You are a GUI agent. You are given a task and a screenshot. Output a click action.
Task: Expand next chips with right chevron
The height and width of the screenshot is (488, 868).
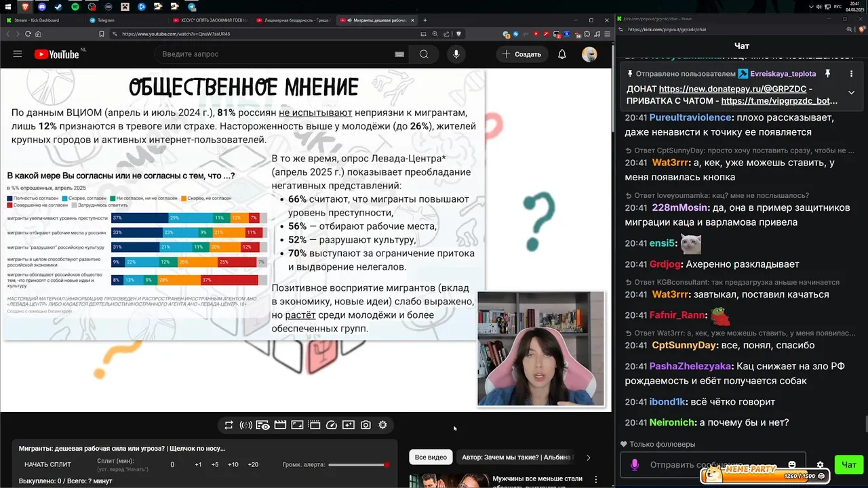(588, 457)
